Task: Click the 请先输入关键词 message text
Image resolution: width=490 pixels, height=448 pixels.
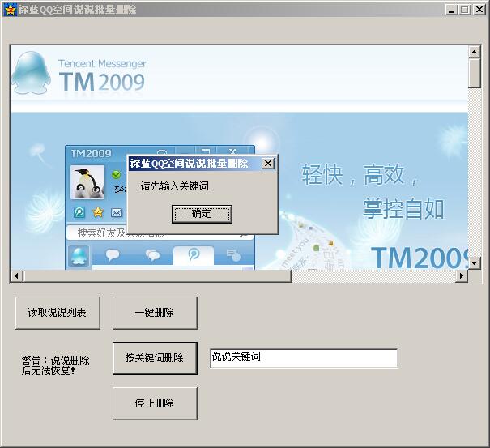Action: coord(175,186)
